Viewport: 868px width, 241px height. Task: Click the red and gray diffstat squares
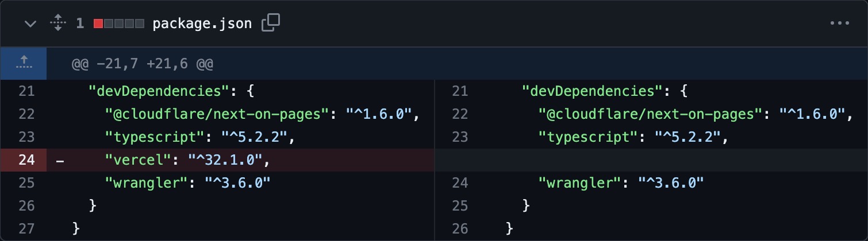pyautogui.click(x=119, y=24)
